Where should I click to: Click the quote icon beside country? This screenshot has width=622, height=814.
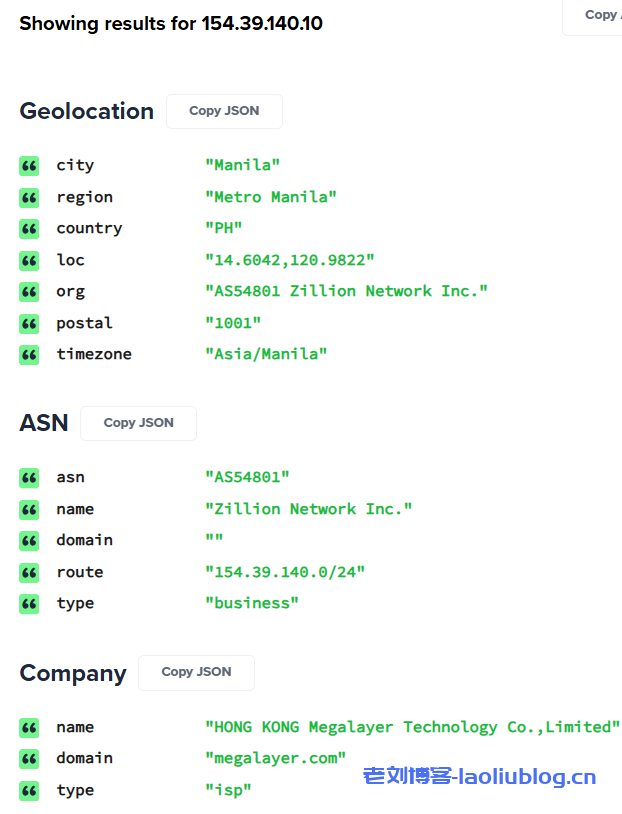pos(29,229)
